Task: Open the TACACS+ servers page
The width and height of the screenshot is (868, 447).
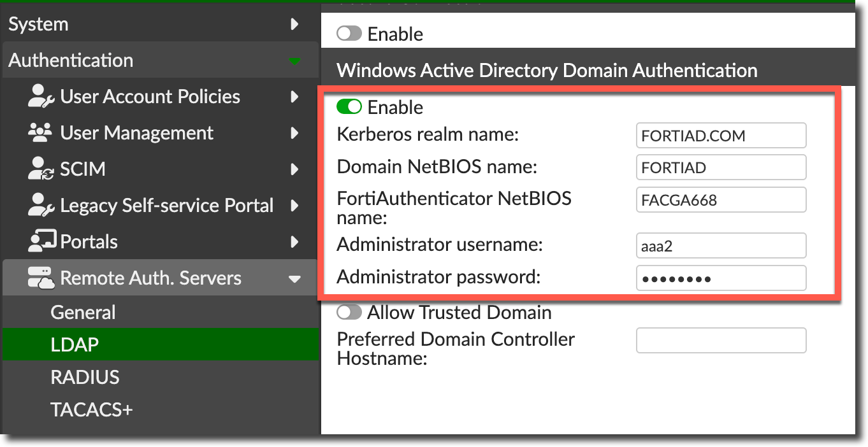Action: (159, 409)
